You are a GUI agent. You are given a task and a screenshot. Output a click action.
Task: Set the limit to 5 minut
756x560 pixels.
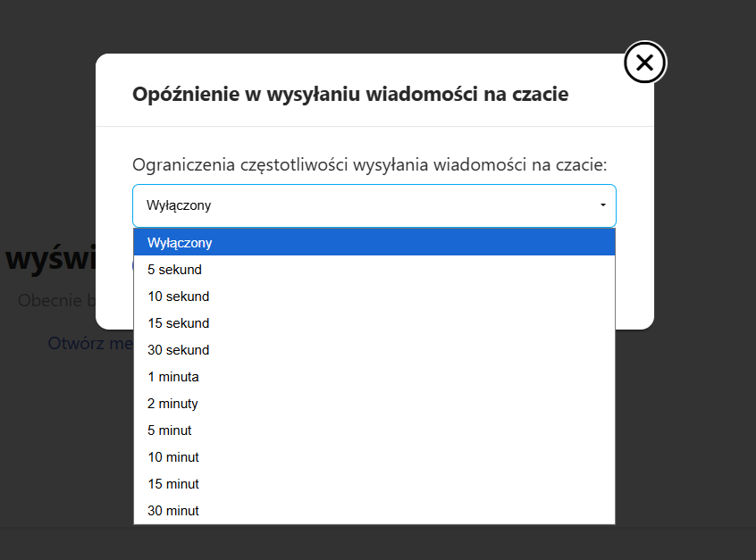[x=374, y=430]
